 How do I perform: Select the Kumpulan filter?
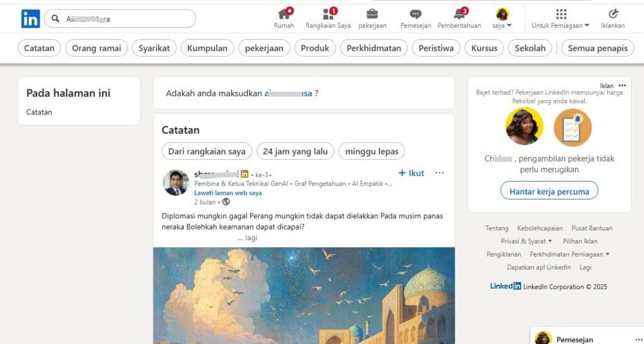click(208, 48)
